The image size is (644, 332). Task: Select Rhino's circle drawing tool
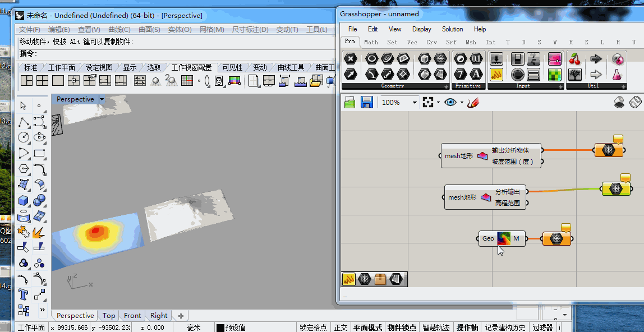(24, 137)
